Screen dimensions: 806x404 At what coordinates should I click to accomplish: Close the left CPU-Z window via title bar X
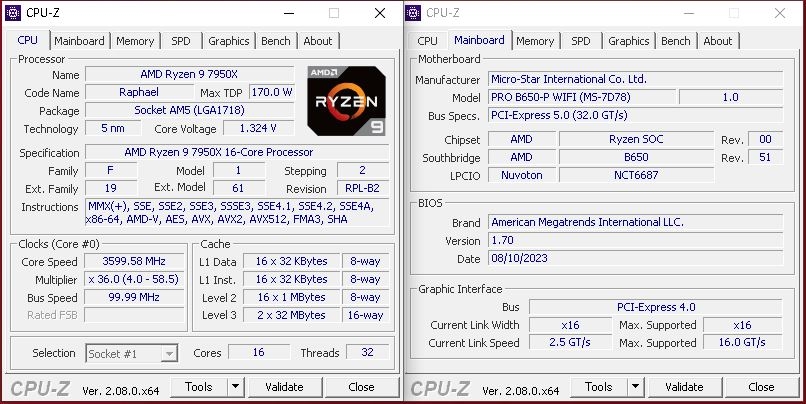click(x=380, y=13)
